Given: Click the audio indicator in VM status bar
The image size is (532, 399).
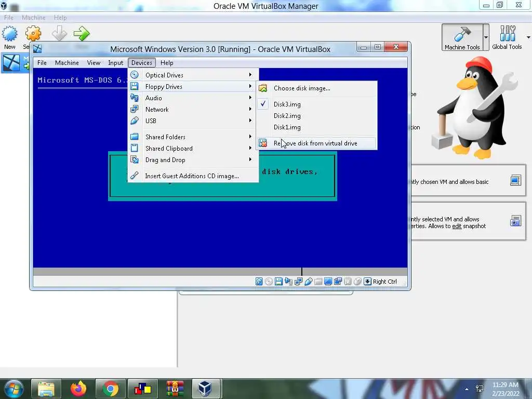Looking at the screenshot, I should click(288, 281).
